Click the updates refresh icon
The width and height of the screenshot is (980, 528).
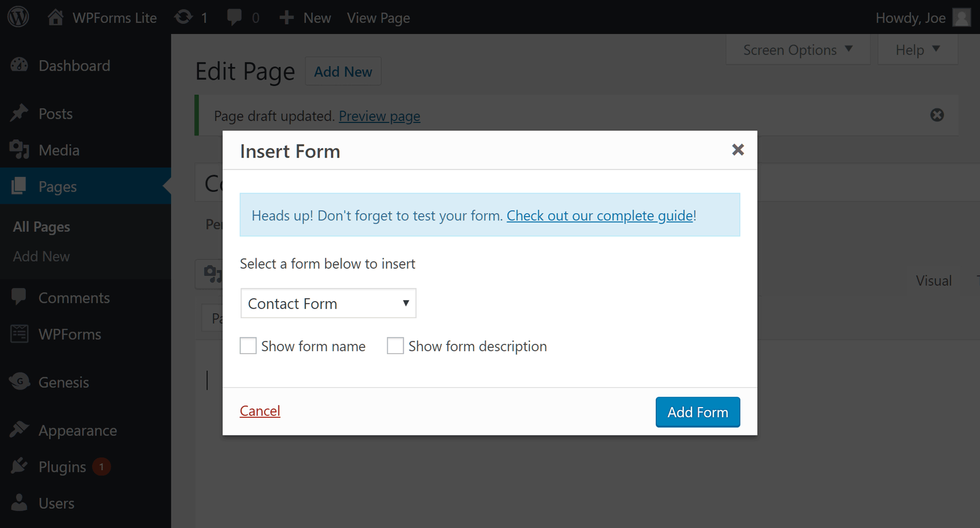[183, 17]
